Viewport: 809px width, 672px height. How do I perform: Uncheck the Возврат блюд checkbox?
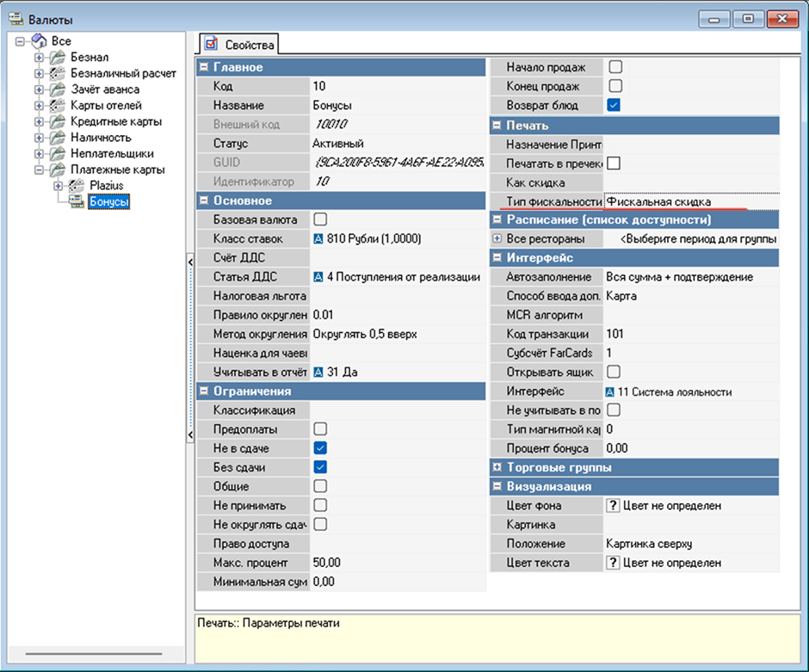coord(614,106)
